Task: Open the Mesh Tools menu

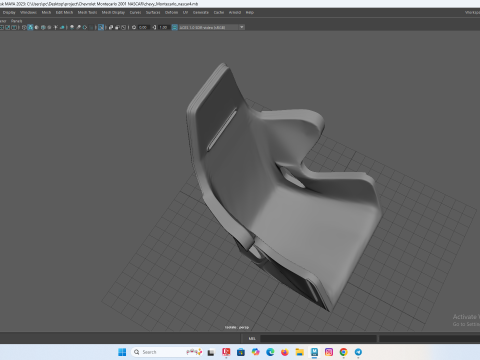Action: 87,12
